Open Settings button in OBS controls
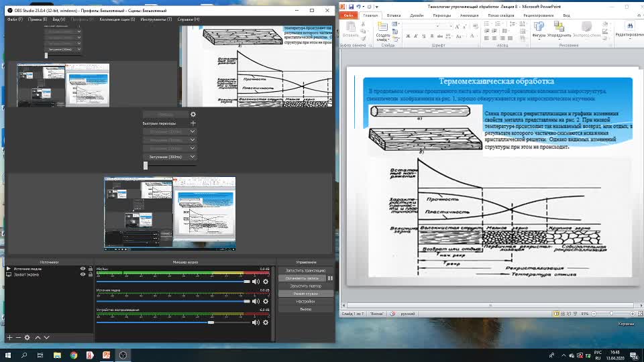The height and width of the screenshot is (362, 644). pos(306,301)
